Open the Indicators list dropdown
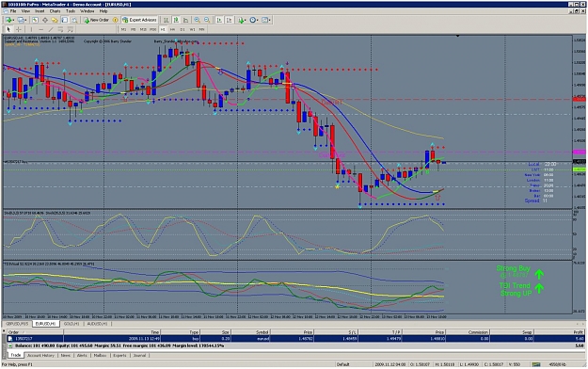Screen dimensions: 588x369 point(242,20)
